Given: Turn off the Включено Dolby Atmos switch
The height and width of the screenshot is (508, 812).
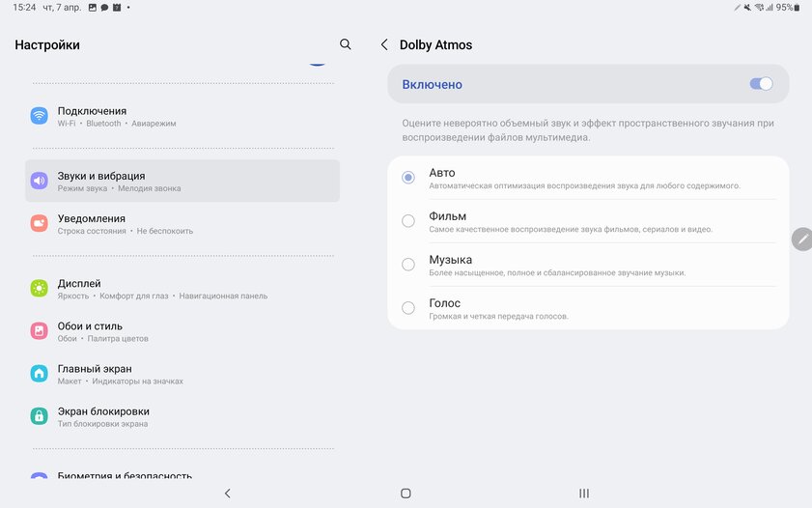Looking at the screenshot, I should pyautogui.click(x=761, y=84).
